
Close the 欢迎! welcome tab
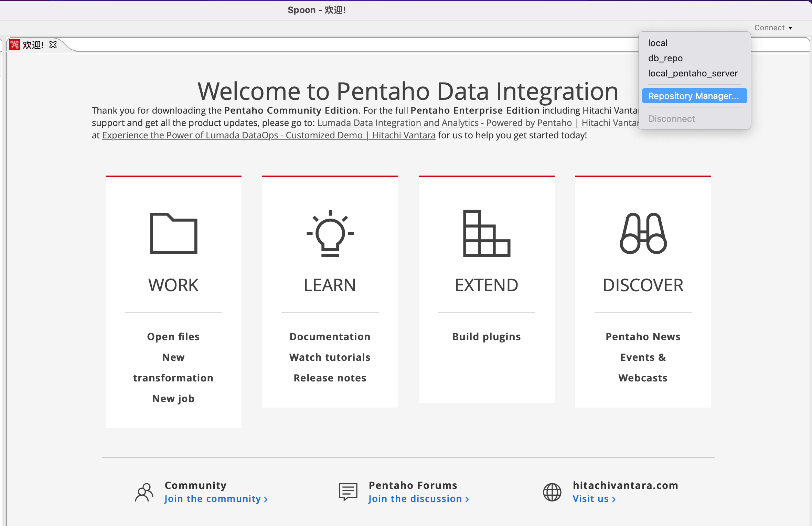tap(53, 45)
